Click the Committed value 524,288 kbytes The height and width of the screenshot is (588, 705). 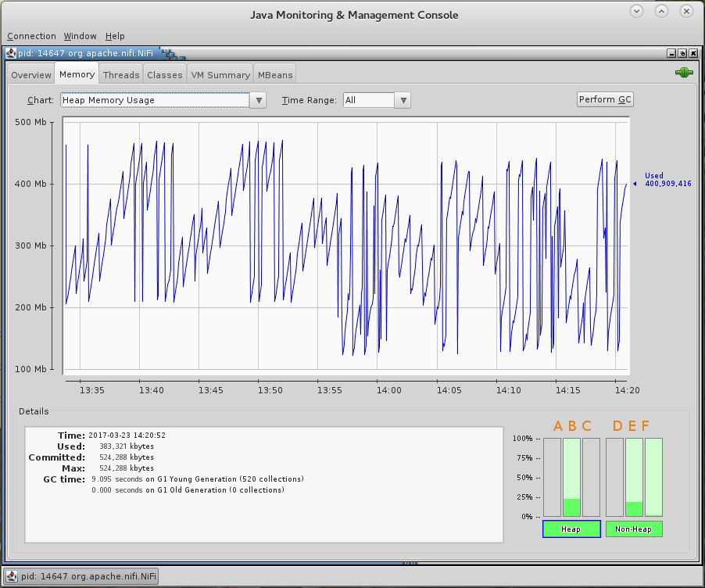click(127, 457)
